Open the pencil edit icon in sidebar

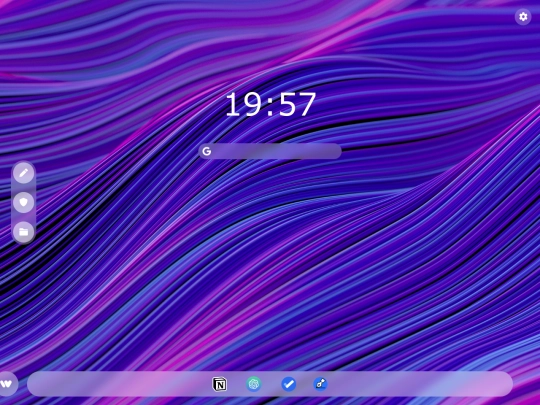point(23,173)
